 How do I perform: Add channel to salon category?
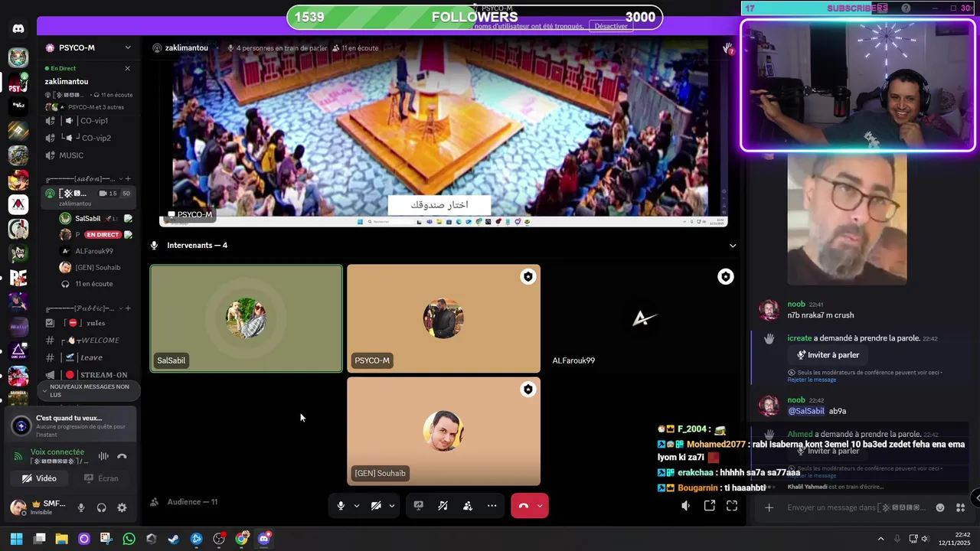pos(128,178)
